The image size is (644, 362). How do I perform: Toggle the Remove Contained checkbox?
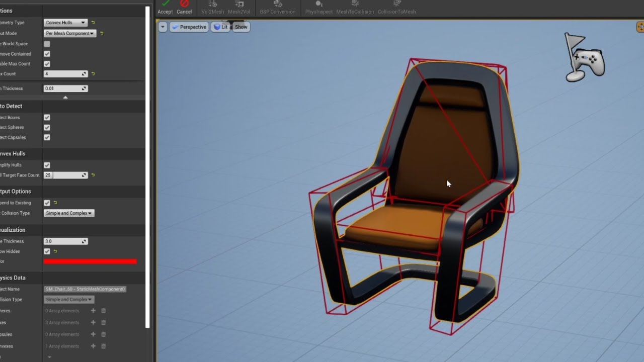point(47,54)
